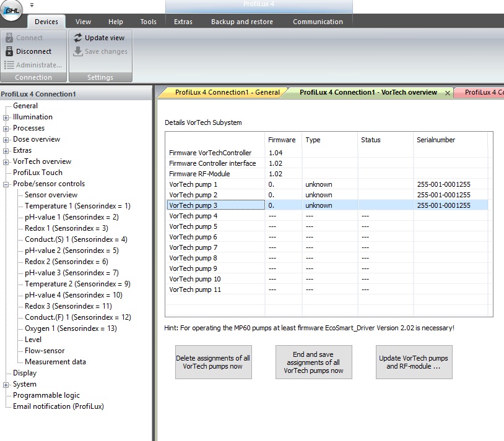Expand the Illumination tree node

6,118
